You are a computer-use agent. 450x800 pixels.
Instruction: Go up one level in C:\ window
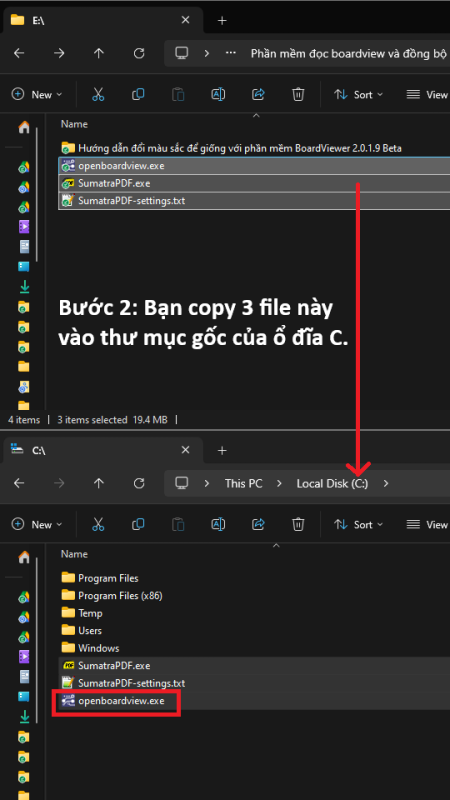(x=98, y=483)
